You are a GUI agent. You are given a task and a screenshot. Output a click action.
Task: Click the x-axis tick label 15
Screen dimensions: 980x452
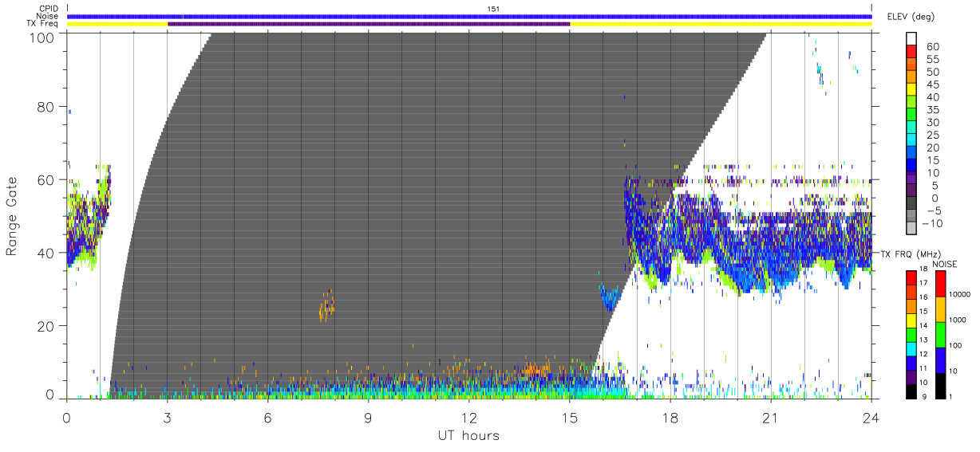[x=570, y=417]
